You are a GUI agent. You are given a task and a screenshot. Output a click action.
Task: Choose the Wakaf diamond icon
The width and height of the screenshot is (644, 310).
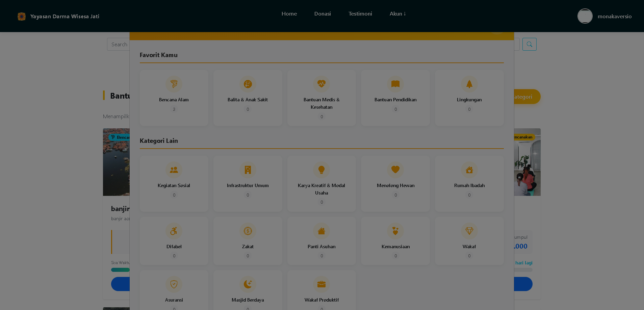point(469,231)
